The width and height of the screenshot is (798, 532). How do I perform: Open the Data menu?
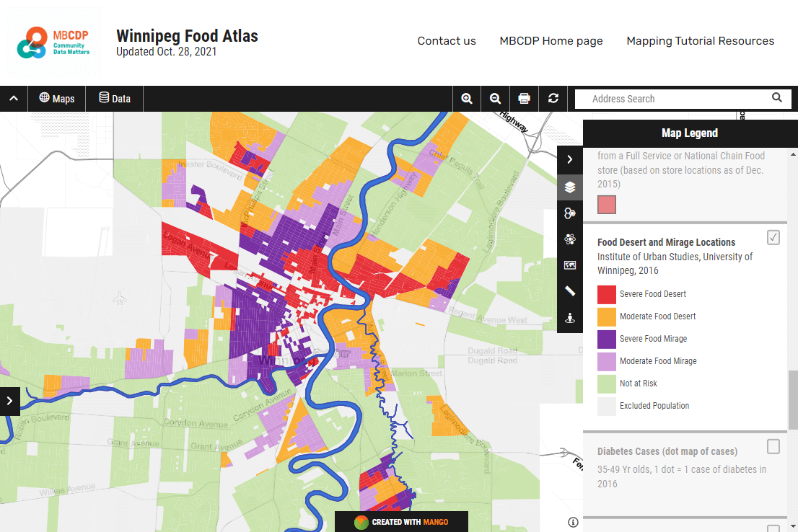[113, 98]
